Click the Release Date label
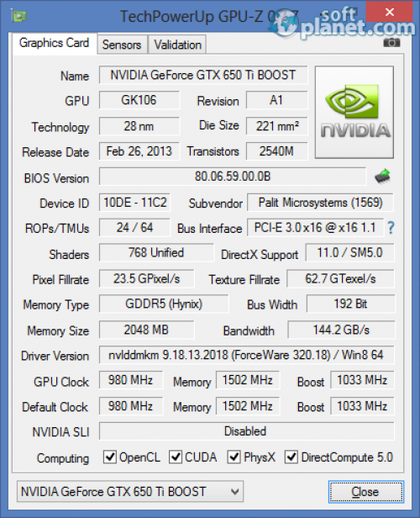Viewport: 420px width, 518px height. point(55,152)
